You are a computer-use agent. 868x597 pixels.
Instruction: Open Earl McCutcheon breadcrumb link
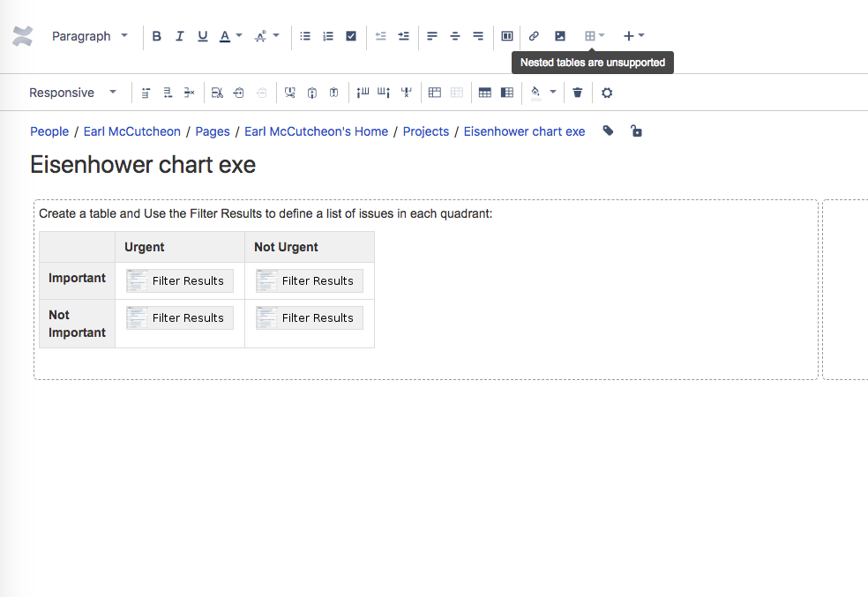pyautogui.click(x=131, y=131)
